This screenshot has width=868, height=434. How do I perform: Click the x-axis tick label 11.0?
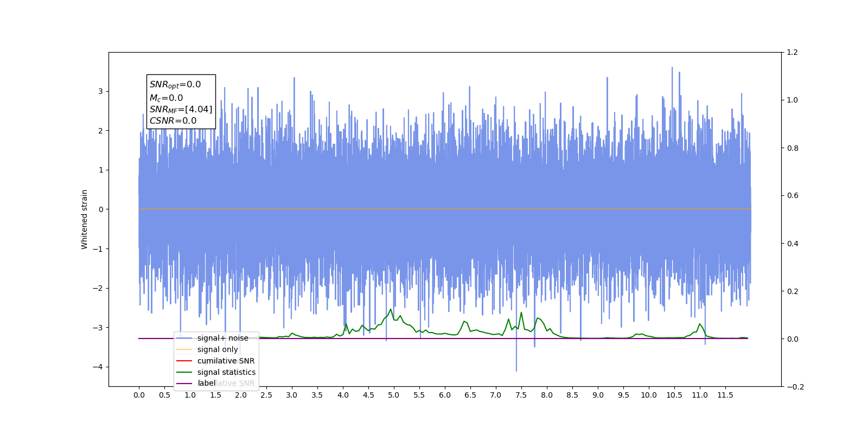pyautogui.click(x=700, y=395)
